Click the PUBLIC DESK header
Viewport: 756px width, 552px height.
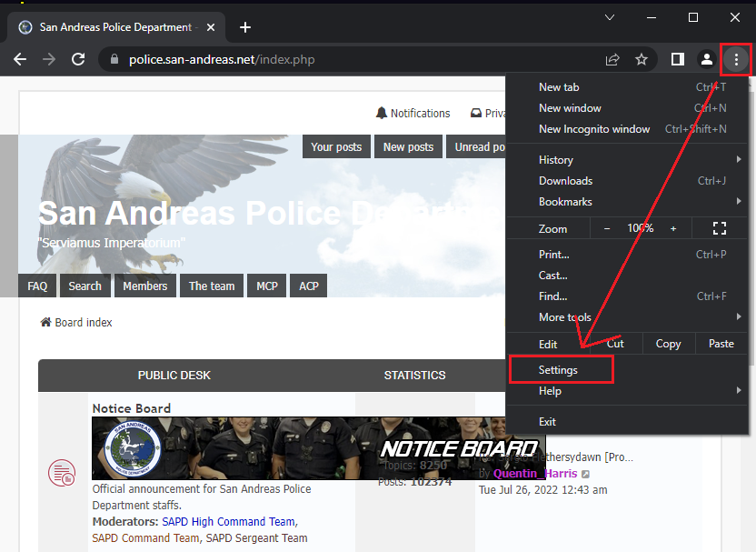pos(174,375)
